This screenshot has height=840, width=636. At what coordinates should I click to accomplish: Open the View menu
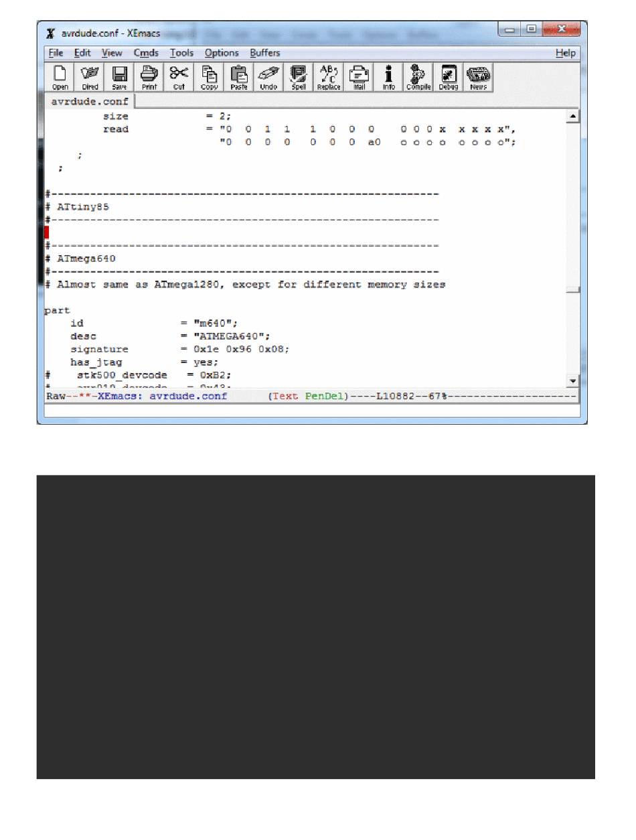(x=112, y=53)
